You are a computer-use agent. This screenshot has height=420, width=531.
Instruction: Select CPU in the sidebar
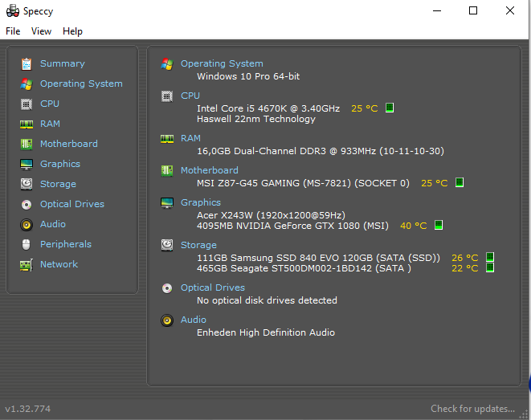click(50, 104)
